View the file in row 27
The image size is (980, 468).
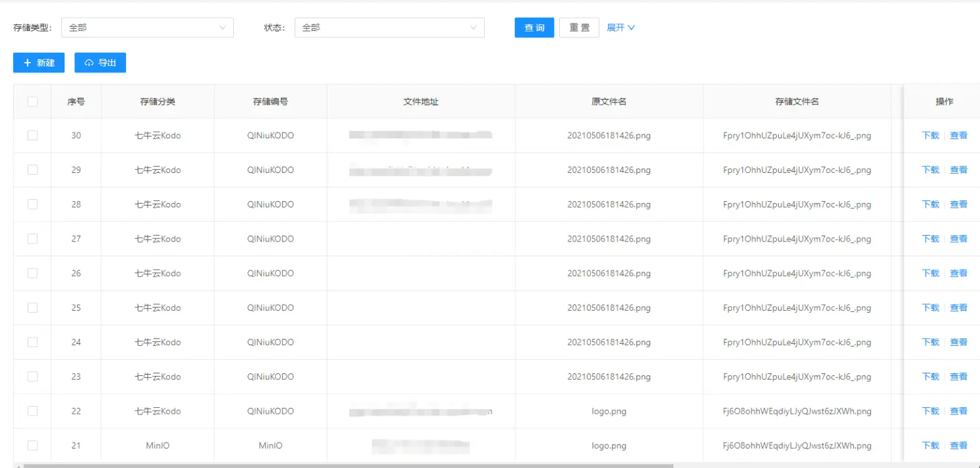(958, 239)
